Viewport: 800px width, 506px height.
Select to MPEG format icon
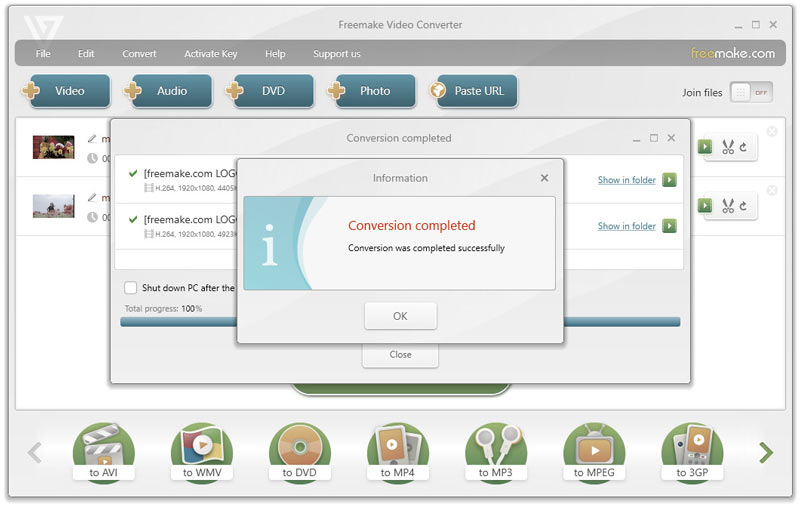point(594,452)
